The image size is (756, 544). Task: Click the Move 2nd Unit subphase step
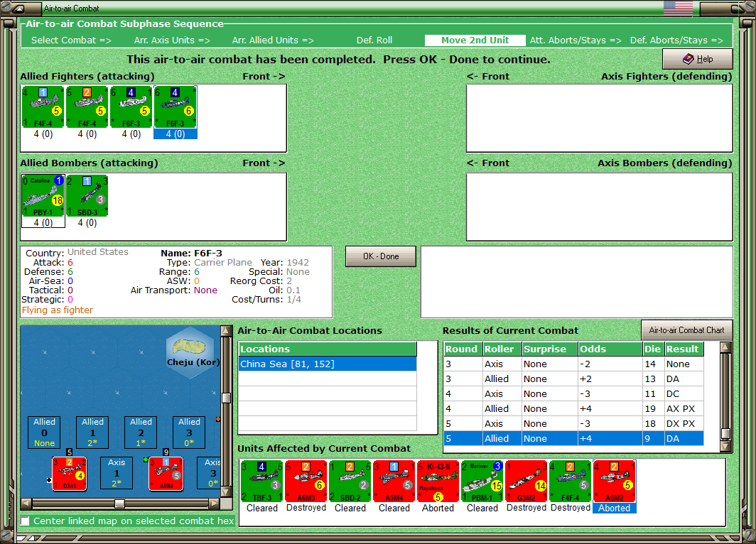coord(475,40)
